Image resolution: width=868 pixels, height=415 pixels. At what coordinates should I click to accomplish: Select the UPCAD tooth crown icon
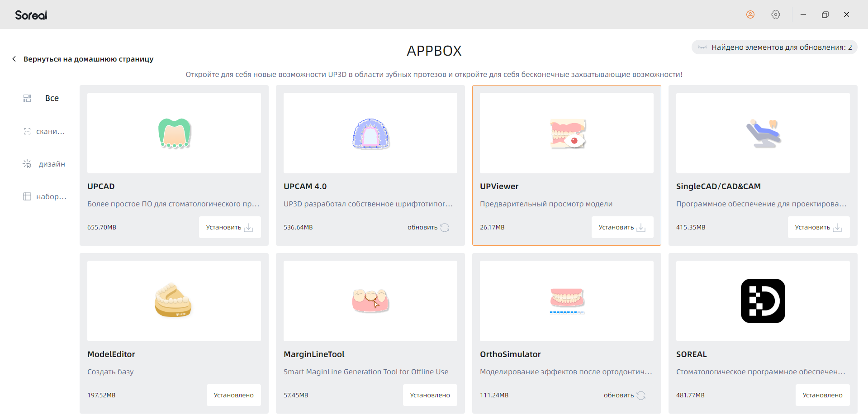click(174, 133)
